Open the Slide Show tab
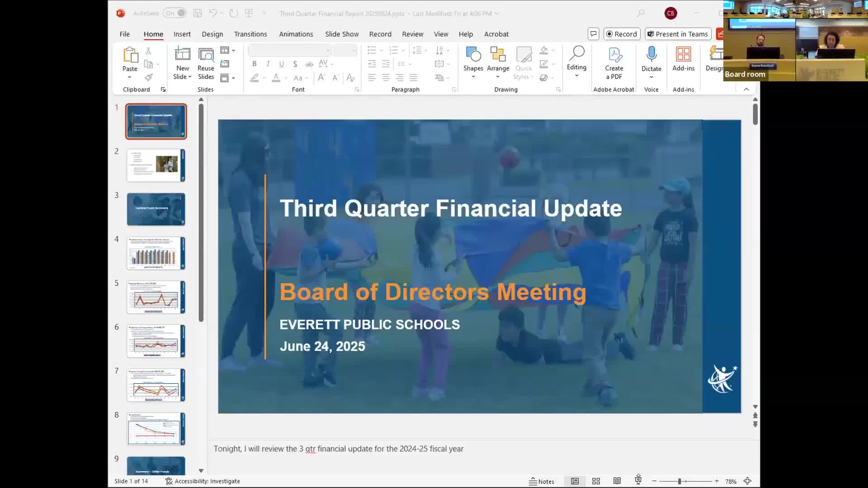The image size is (868, 488). click(x=341, y=34)
